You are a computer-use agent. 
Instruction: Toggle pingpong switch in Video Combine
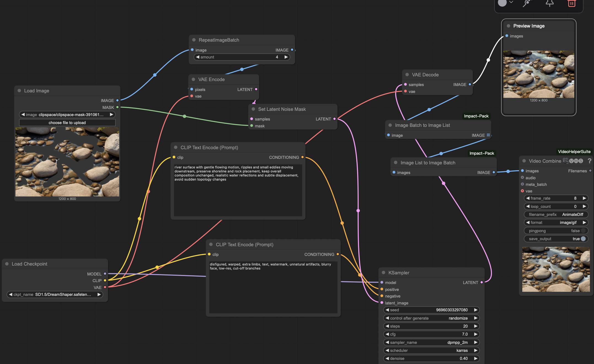pyautogui.click(x=583, y=231)
